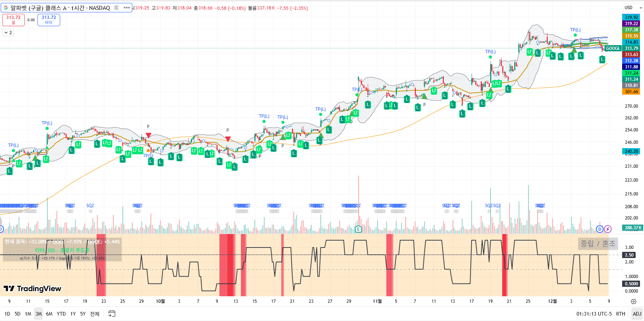The image size is (644, 321).
Task: Click the 288.37K volume scale label
Action: [x=633, y=228]
